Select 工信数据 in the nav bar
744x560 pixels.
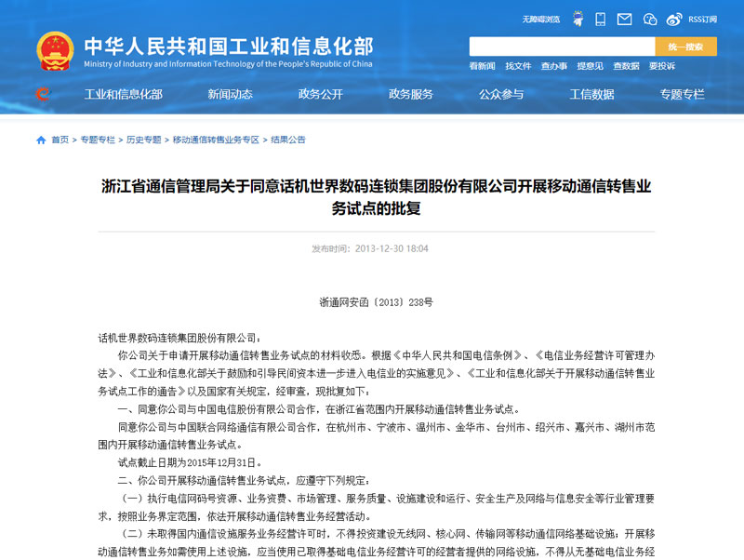point(591,94)
